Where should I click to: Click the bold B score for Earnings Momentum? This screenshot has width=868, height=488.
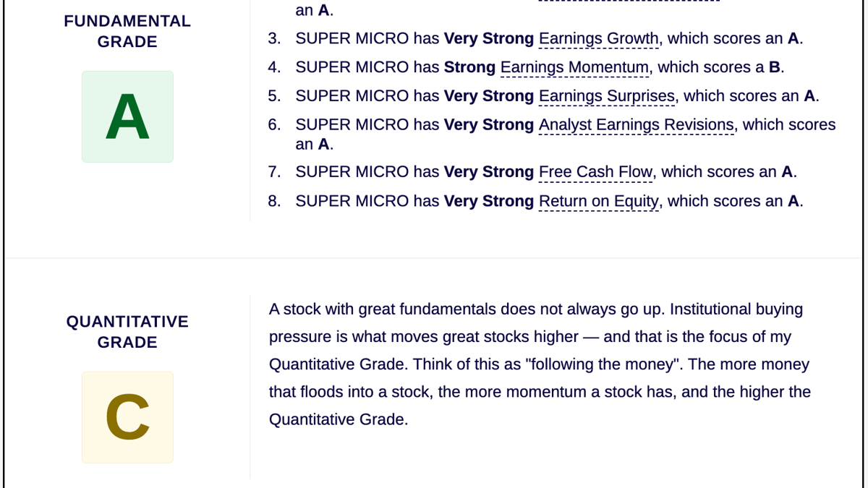(775, 67)
